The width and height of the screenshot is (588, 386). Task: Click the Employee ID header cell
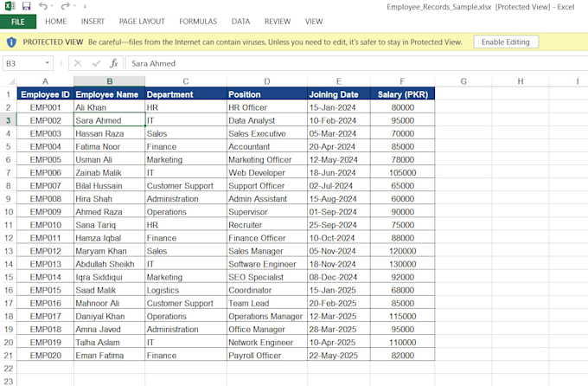[45, 94]
